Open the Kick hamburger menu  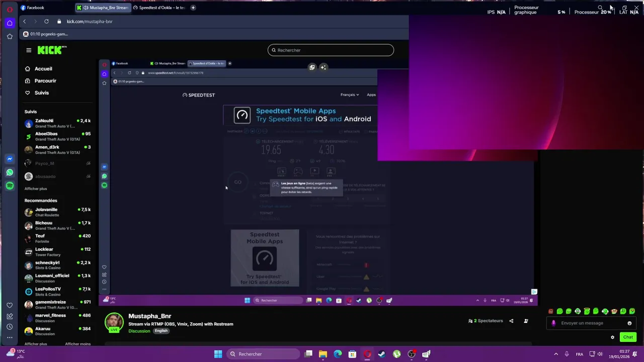pyautogui.click(x=29, y=50)
